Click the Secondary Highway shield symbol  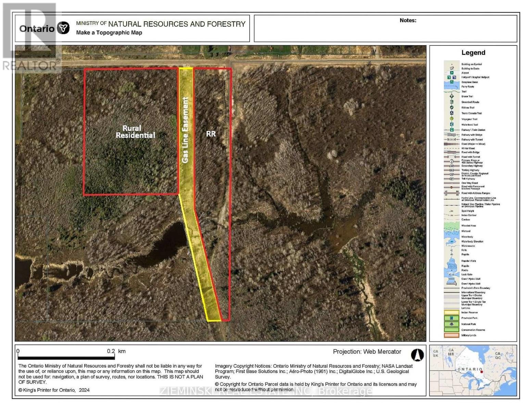point(452,166)
